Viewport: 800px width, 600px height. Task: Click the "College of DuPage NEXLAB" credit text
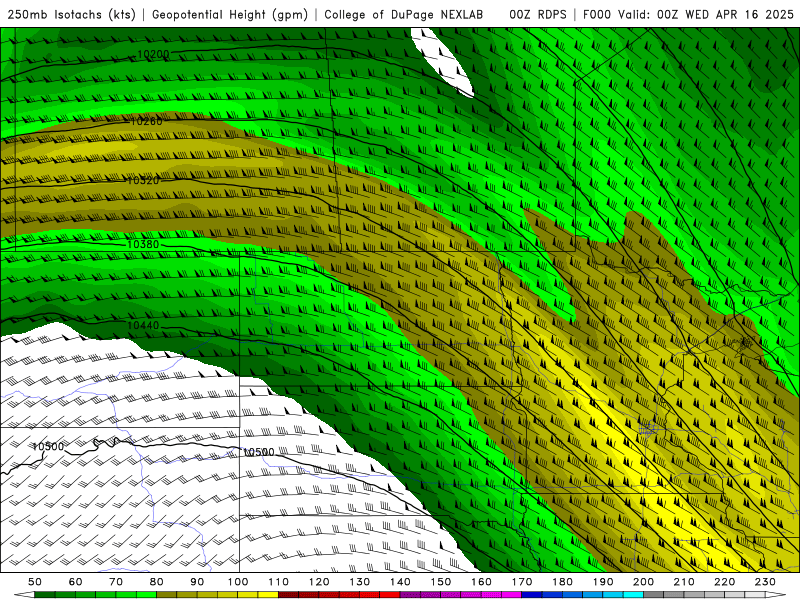404,14
